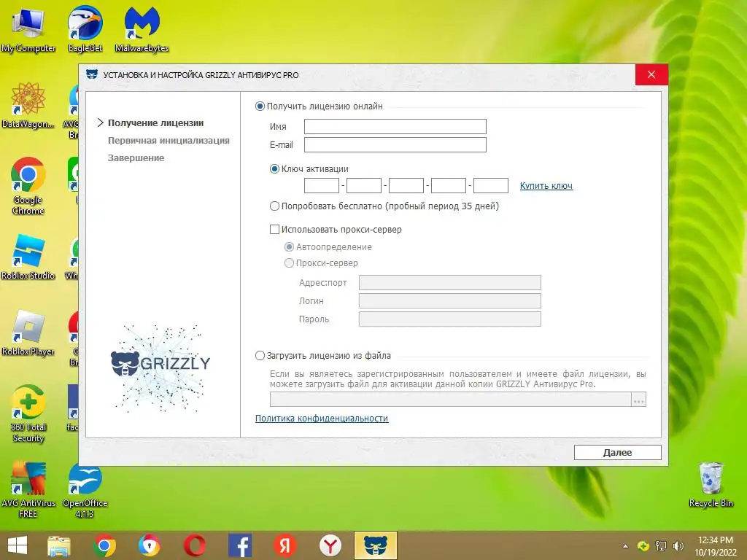The width and height of the screenshot is (747, 560).
Task: Click the E-mail input field
Action: point(395,145)
